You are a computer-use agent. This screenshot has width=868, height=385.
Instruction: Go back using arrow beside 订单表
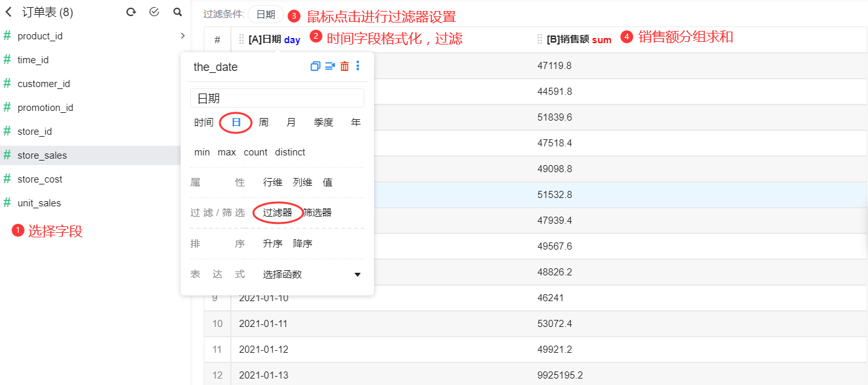pos(8,12)
